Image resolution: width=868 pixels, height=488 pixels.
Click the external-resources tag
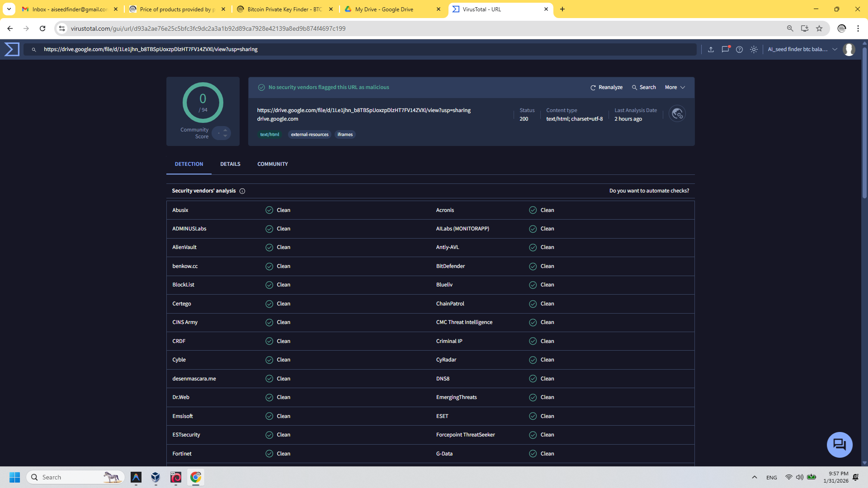(309, 135)
